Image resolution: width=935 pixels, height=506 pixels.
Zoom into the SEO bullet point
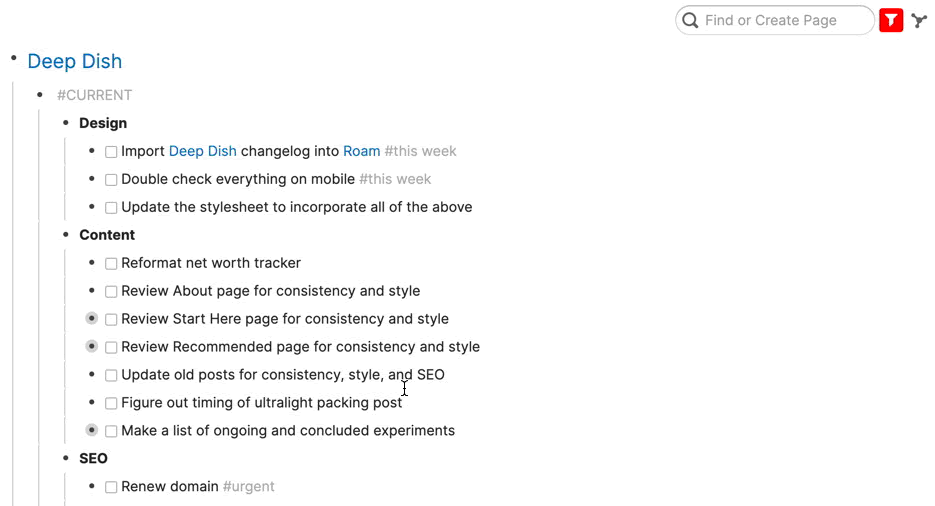pos(66,459)
